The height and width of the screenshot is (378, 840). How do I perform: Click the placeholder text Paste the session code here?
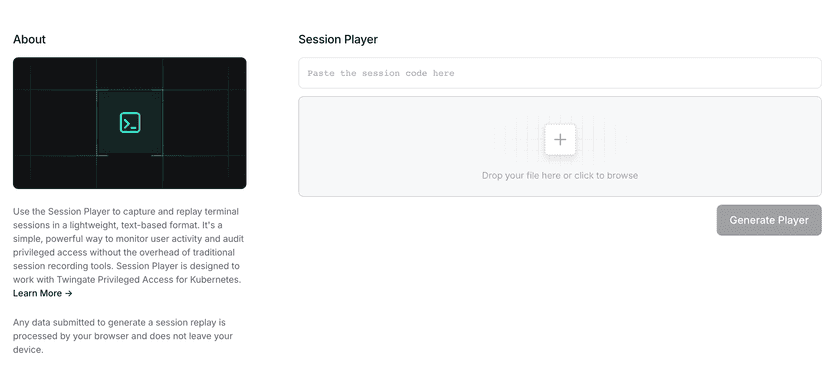click(381, 73)
